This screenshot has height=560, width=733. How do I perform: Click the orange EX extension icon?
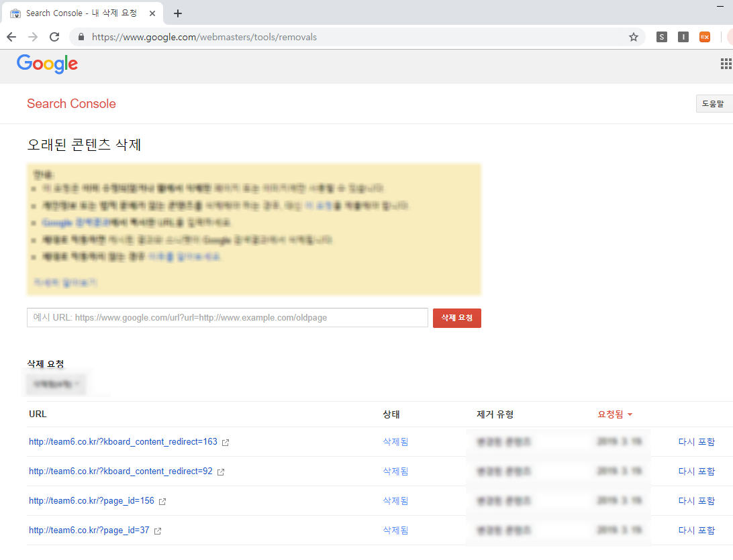(x=704, y=37)
